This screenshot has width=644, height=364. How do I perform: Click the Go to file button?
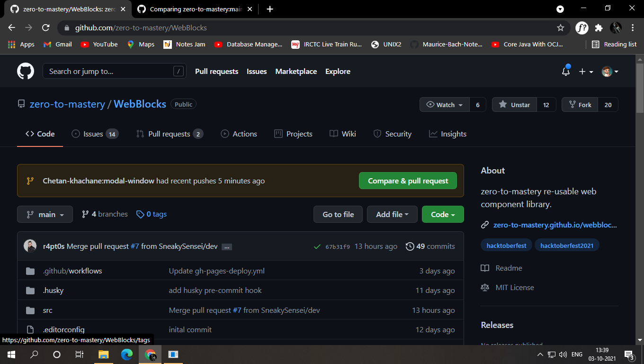pos(338,214)
